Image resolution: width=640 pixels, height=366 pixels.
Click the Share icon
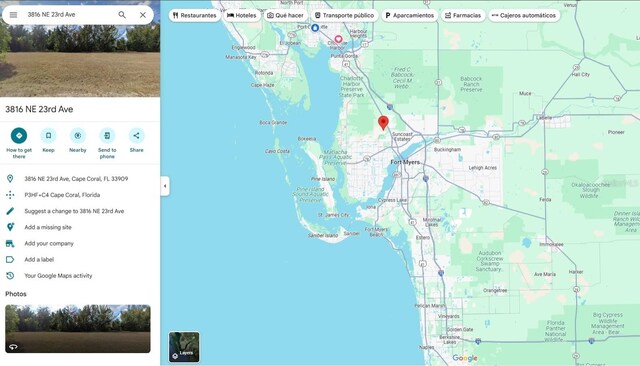tap(136, 135)
